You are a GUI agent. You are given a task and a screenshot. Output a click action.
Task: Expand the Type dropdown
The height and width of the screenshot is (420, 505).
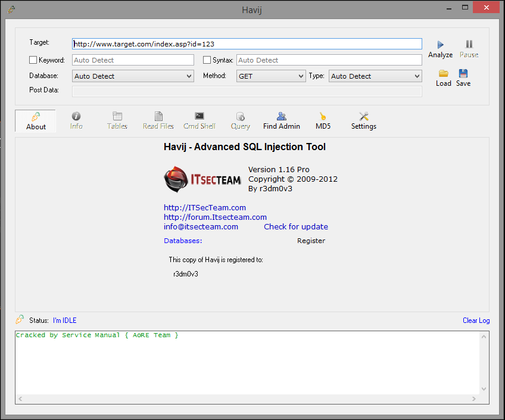(x=375, y=76)
